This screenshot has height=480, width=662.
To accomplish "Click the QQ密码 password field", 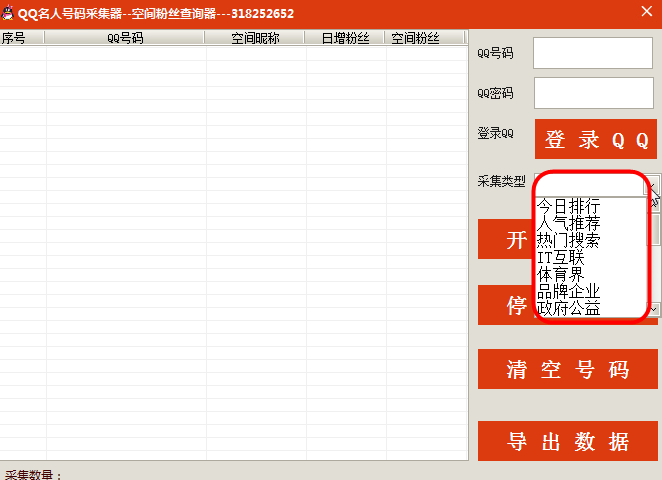I will (x=592, y=93).
